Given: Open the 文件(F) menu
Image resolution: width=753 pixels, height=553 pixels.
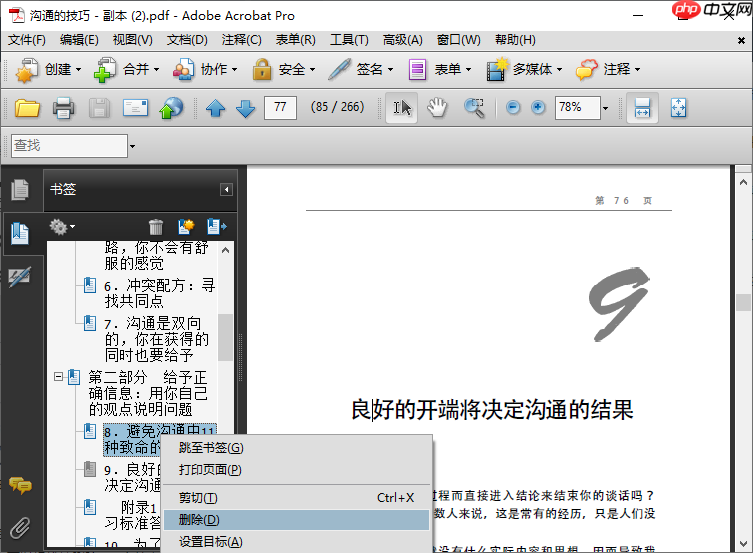Looking at the screenshot, I should click(x=27, y=40).
